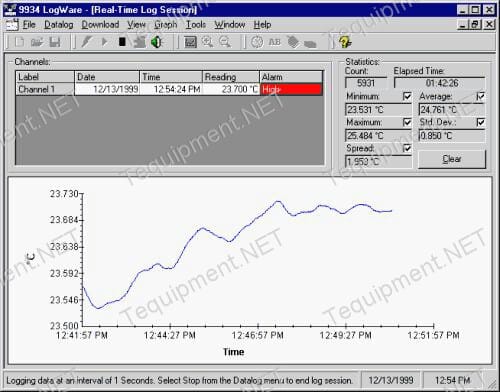Screen dimensions: 500x392
Task: Toggle the Spread statistic checkbox
Action: (x=407, y=148)
